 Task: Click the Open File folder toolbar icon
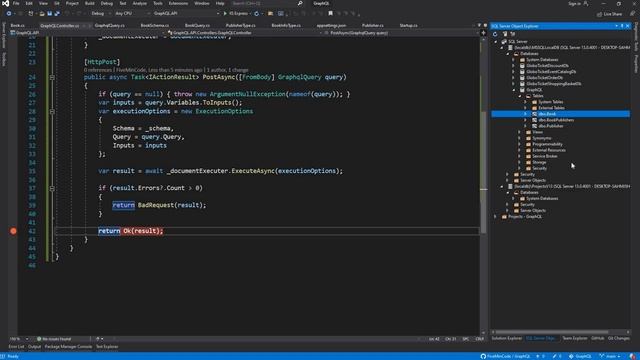(x=42, y=13)
